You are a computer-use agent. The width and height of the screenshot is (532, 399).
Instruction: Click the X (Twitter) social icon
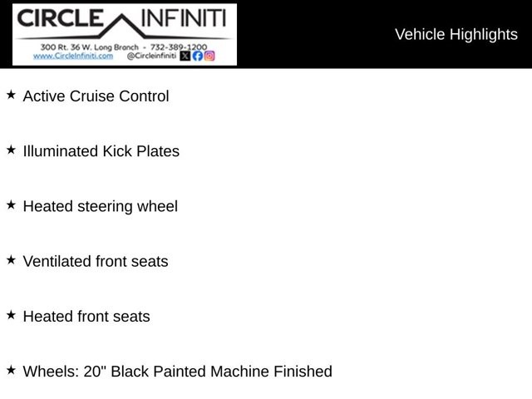pyautogui.click(x=185, y=56)
